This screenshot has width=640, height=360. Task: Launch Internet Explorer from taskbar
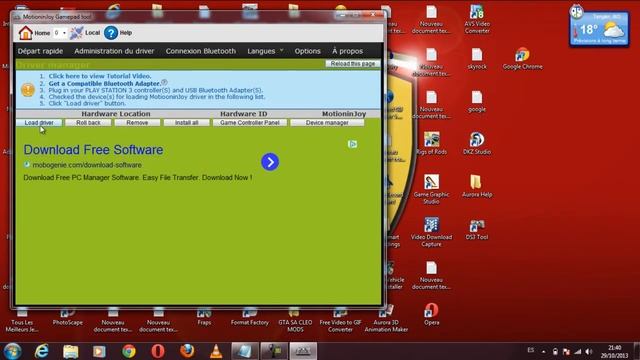(x=42, y=351)
